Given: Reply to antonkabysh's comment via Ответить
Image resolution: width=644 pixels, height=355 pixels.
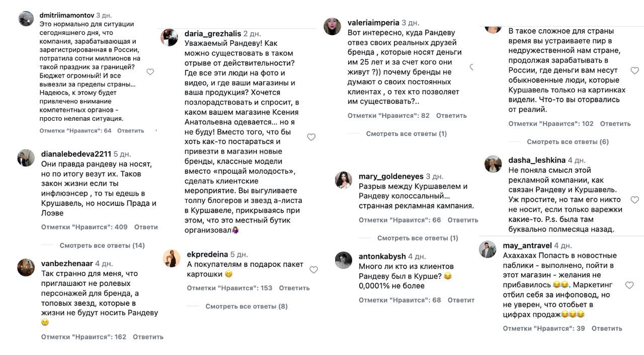Looking at the screenshot, I should [461, 300].
